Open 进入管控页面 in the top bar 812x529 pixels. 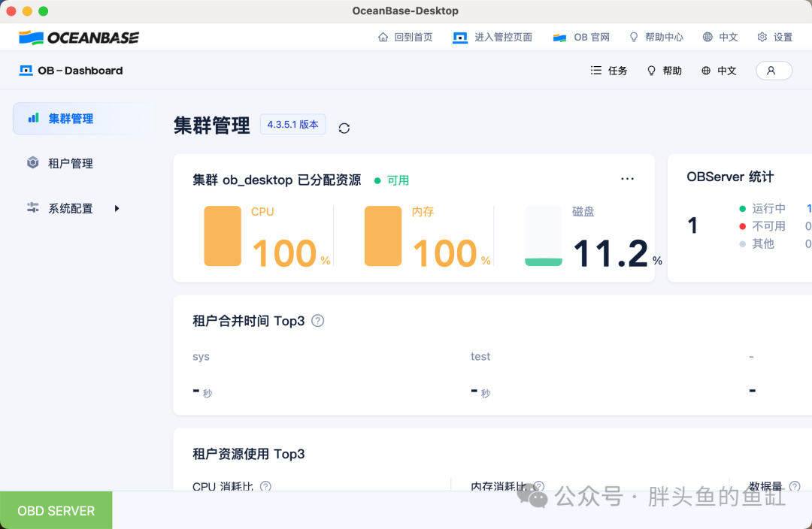492,38
